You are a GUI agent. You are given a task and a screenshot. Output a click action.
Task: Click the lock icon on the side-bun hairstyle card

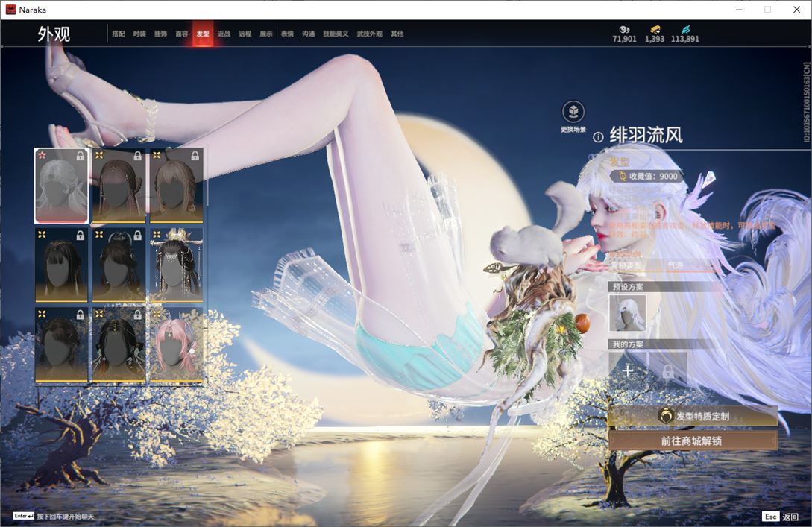pyautogui.click(x=138, y=156)
